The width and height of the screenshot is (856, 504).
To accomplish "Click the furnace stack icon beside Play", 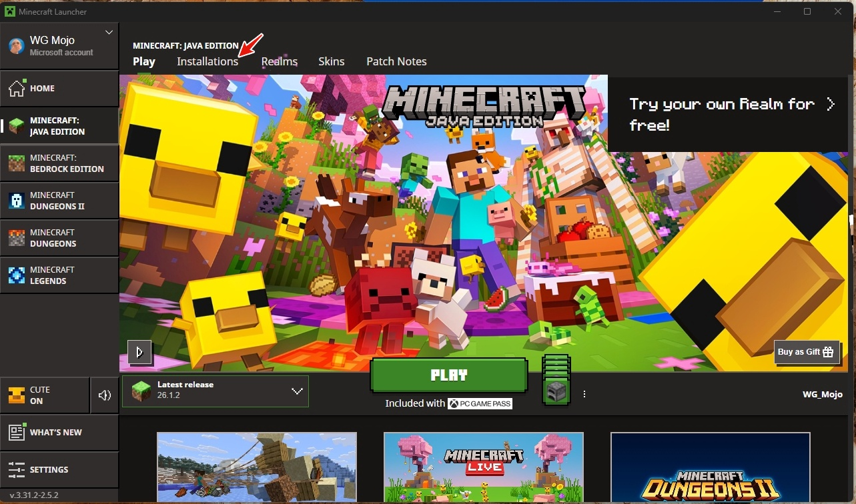I will click(x=555, y=379).
